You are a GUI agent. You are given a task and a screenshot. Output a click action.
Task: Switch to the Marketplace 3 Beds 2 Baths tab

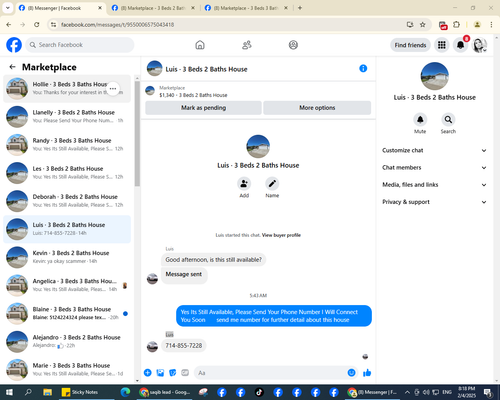click(153, 8)
